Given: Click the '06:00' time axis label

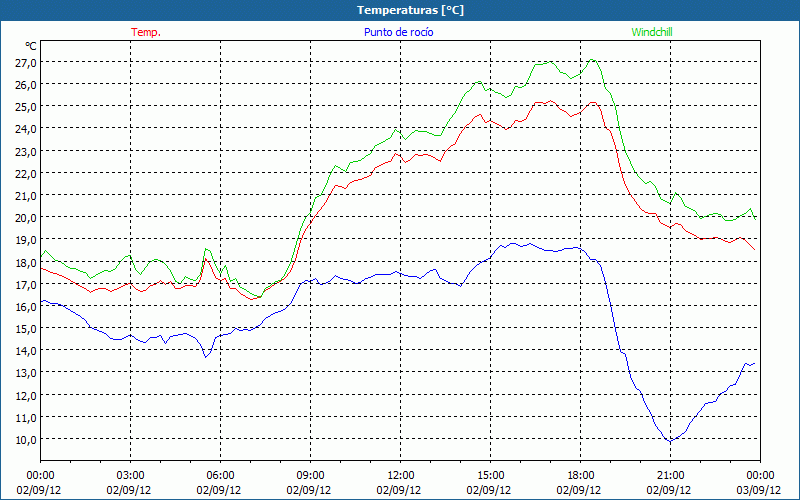Looking at the screenshot, I should click(x=220, y=476).
